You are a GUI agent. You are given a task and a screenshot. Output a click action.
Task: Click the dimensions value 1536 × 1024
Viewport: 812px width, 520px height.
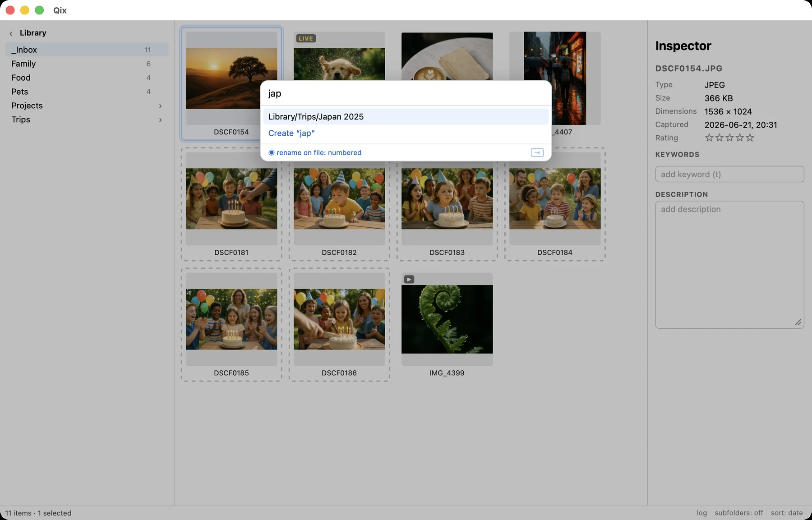pos(728,111)
